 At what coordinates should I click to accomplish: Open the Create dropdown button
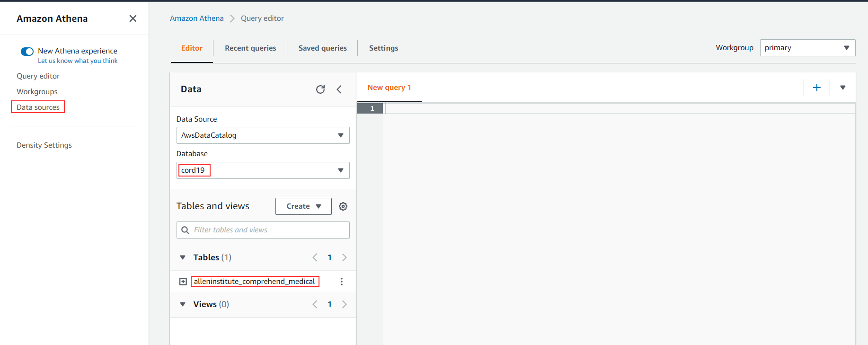[303, 206]
